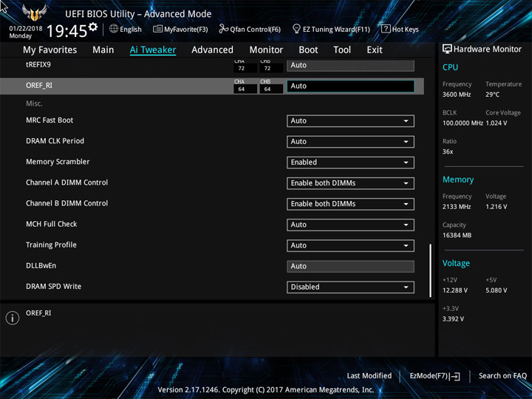Click the DLLBwEn Auto field
Screen dimensions: 532x399
pyautogui.click(x=350, y=266)
